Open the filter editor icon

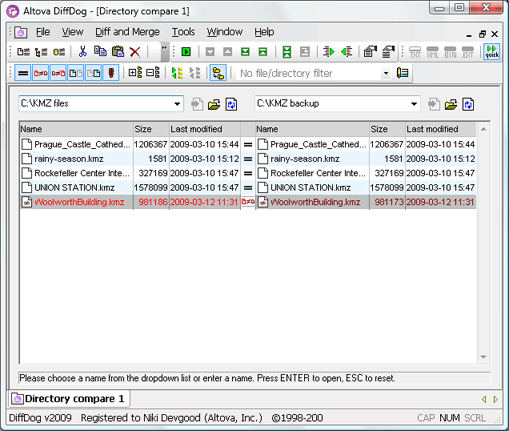pos(403,73)
